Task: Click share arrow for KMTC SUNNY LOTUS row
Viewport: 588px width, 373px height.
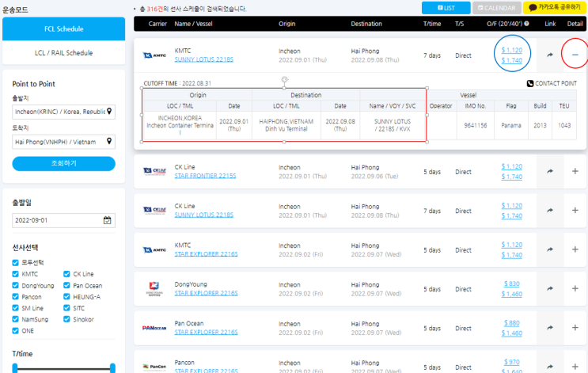Action: pyautogui.click(x=550, y=55)
